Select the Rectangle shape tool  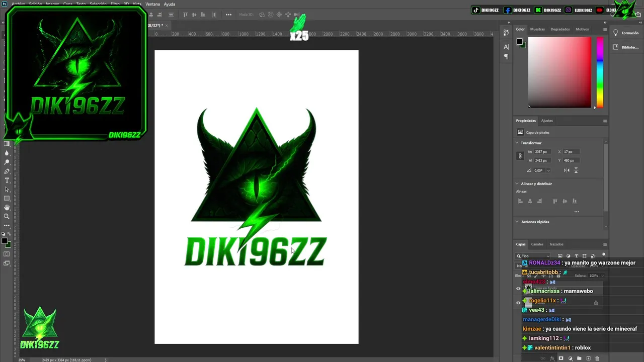[x=7, y=198]
